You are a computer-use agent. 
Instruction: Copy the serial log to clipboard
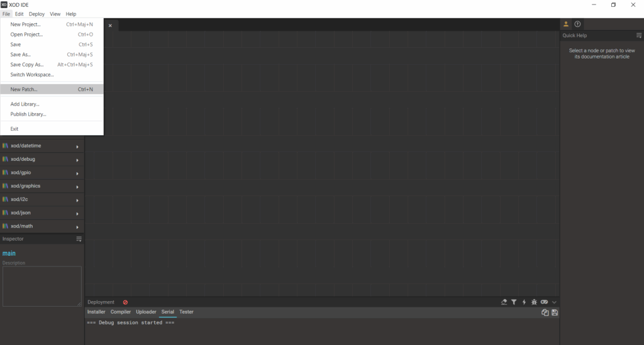[545, 312]
